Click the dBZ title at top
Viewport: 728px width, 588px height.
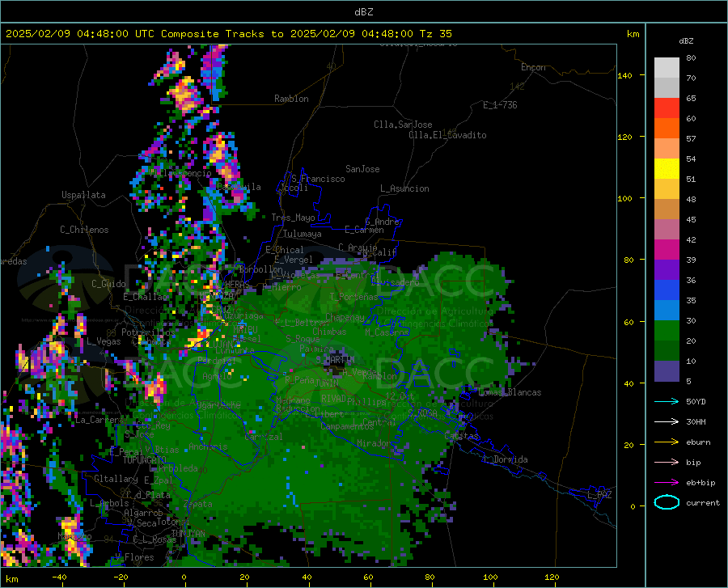(x=363, y=12)
